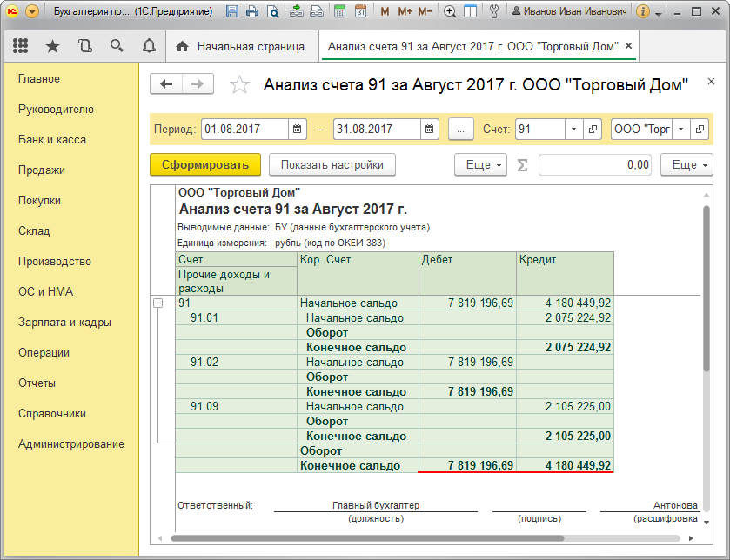The width and height of the screenshot is (730, 560).
Task: Open the calculator icon
Action: coord(340,11)
